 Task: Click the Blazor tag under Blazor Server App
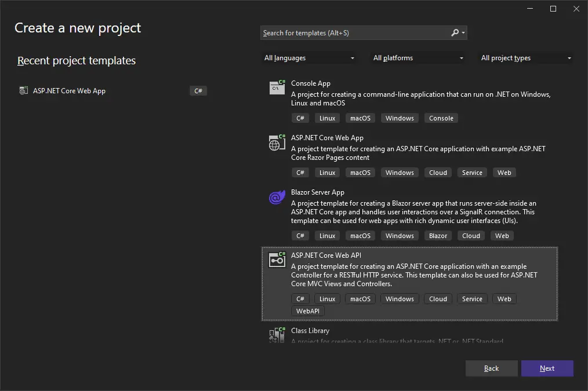(438, 236)
